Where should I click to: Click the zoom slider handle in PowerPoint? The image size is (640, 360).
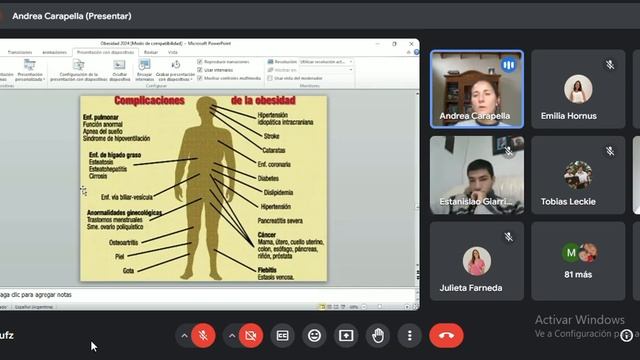[x=380, y=307]
